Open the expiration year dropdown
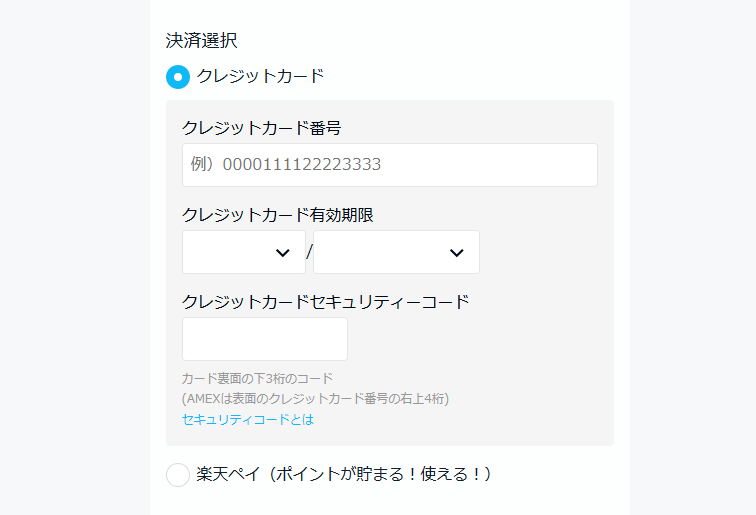 tap(396, 252)
